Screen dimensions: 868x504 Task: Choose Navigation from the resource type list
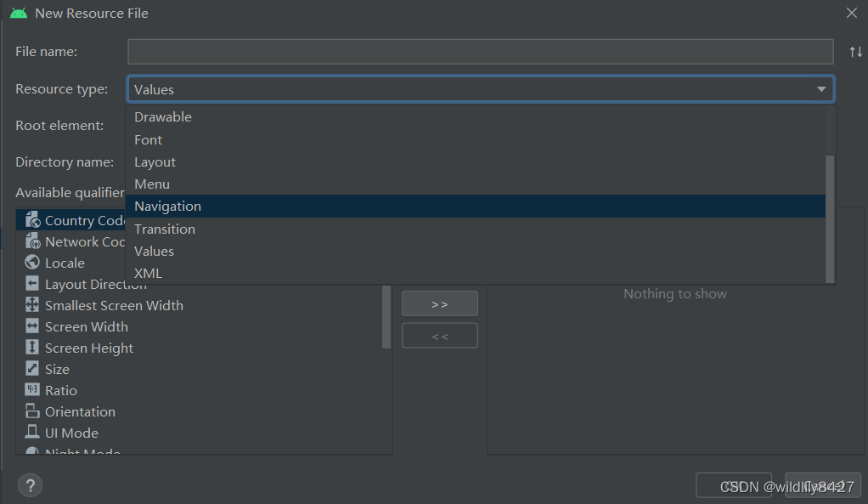point(167,207)
